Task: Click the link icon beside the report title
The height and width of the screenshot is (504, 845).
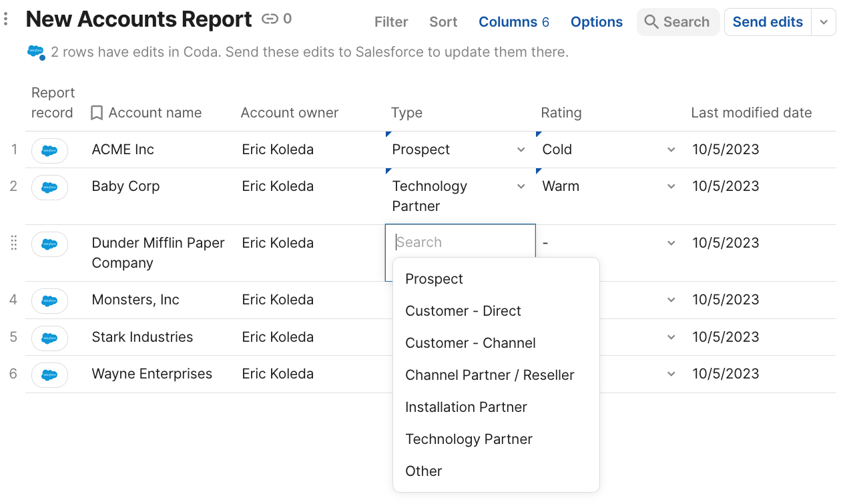Action: coord(270,19)
